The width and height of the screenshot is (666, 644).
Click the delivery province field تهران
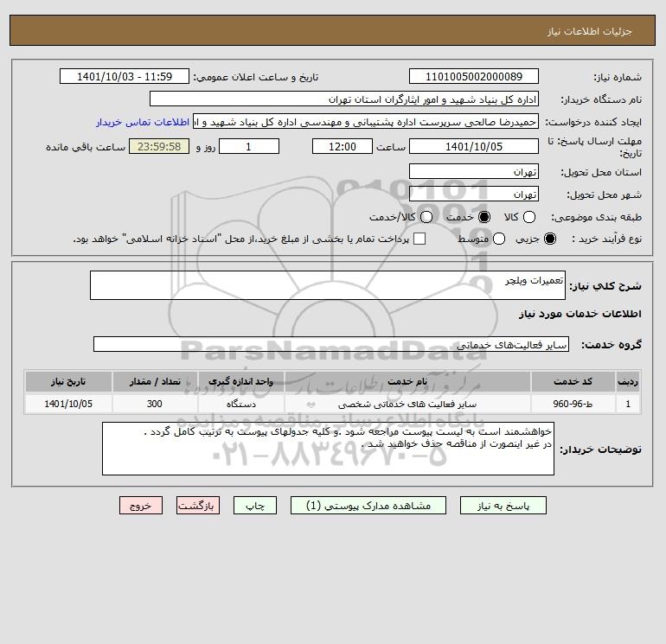pyautogui.click(x=474, y=171)
